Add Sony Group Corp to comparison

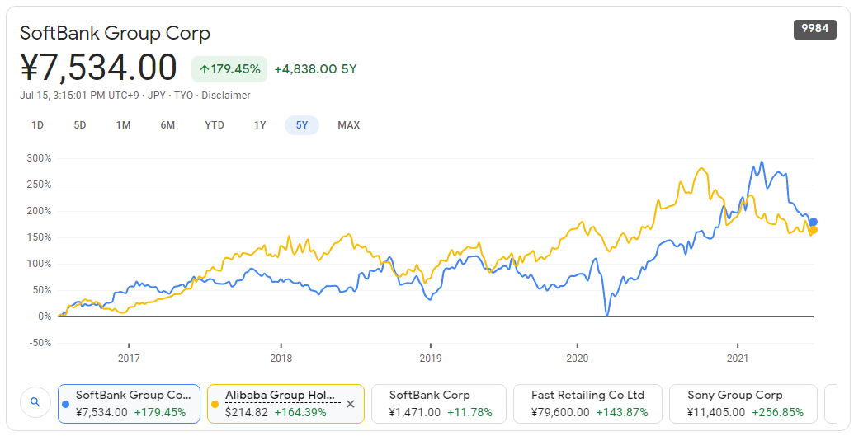pyautogui.click(x=745, y=404)
